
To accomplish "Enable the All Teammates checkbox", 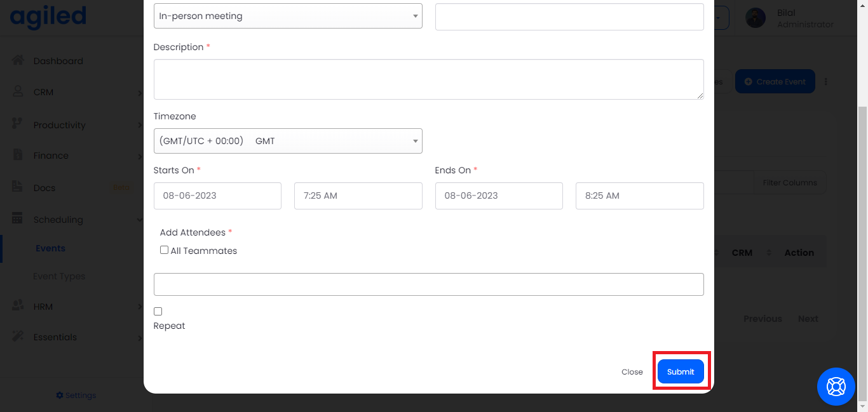I will click(x=164, y=250).
